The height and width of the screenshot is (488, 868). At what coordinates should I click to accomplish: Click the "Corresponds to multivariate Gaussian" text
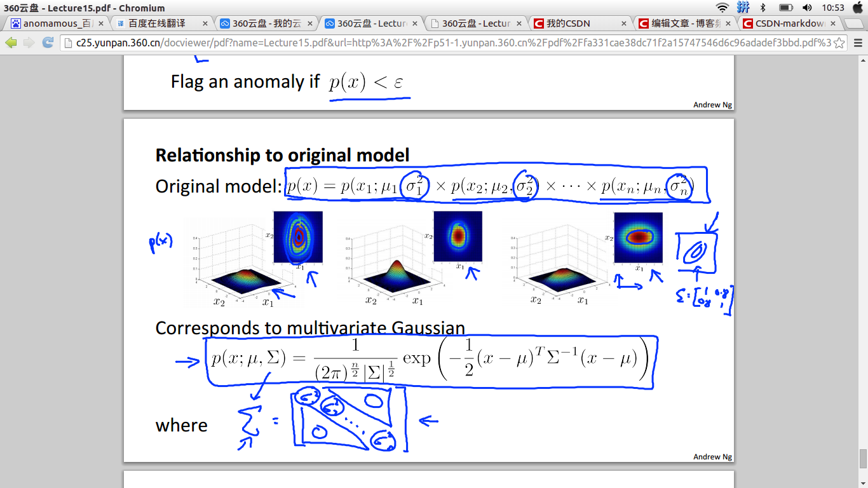(x=310, y=328)
